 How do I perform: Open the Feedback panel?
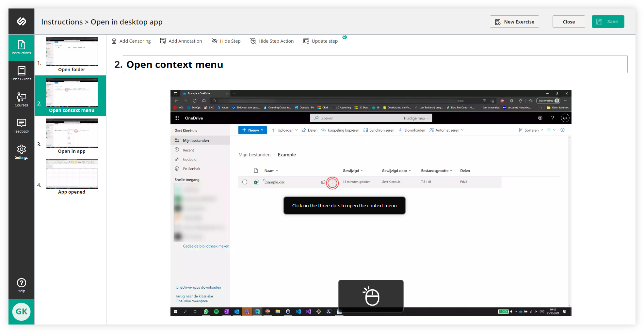(x=21, y=126)
